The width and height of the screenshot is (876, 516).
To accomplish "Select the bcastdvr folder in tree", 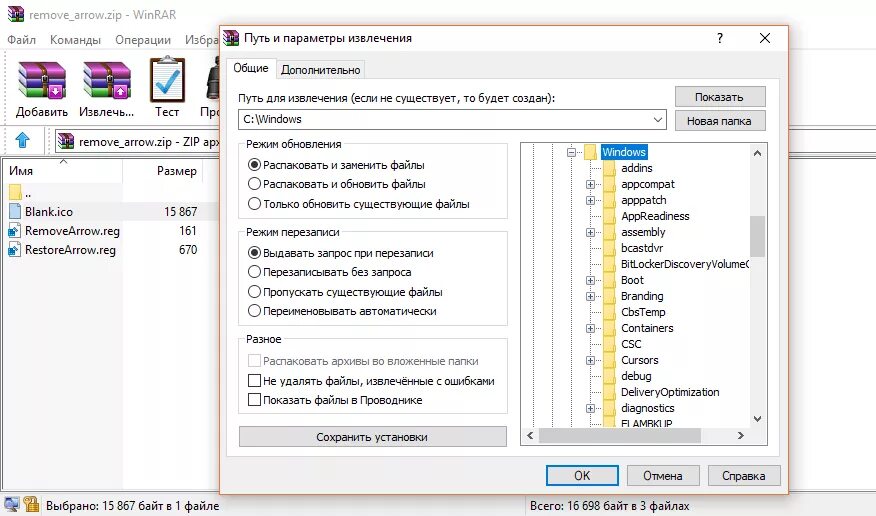I will click(642, 248).
